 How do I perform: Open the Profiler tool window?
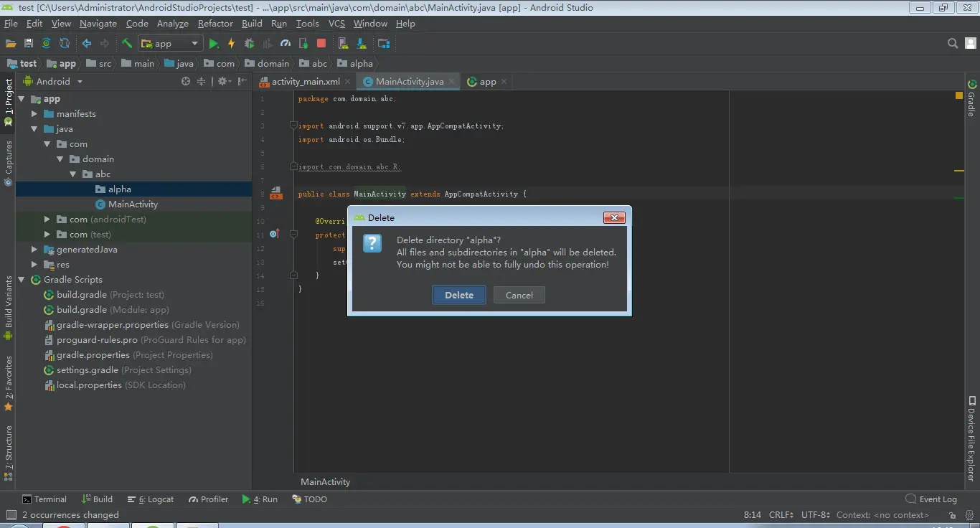(209, 499)
